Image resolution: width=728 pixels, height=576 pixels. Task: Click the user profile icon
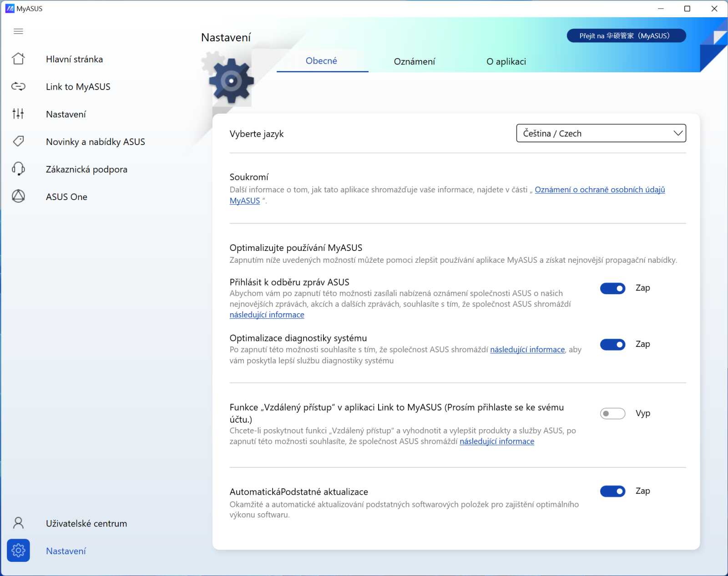18,523
